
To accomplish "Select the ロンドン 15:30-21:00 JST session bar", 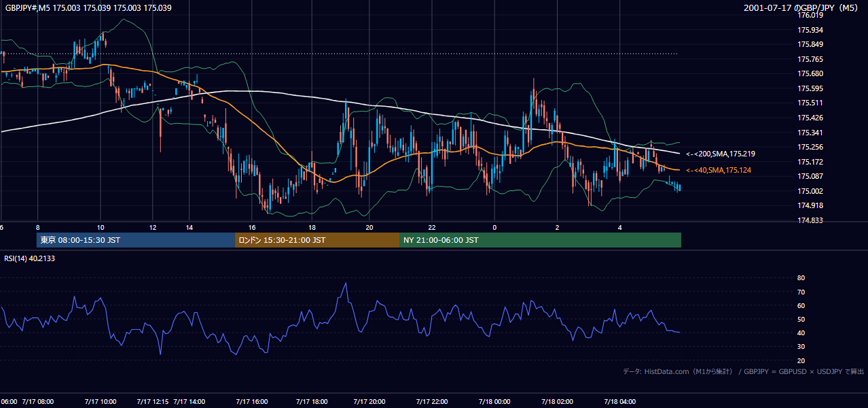I will click(x=317, y=240).
